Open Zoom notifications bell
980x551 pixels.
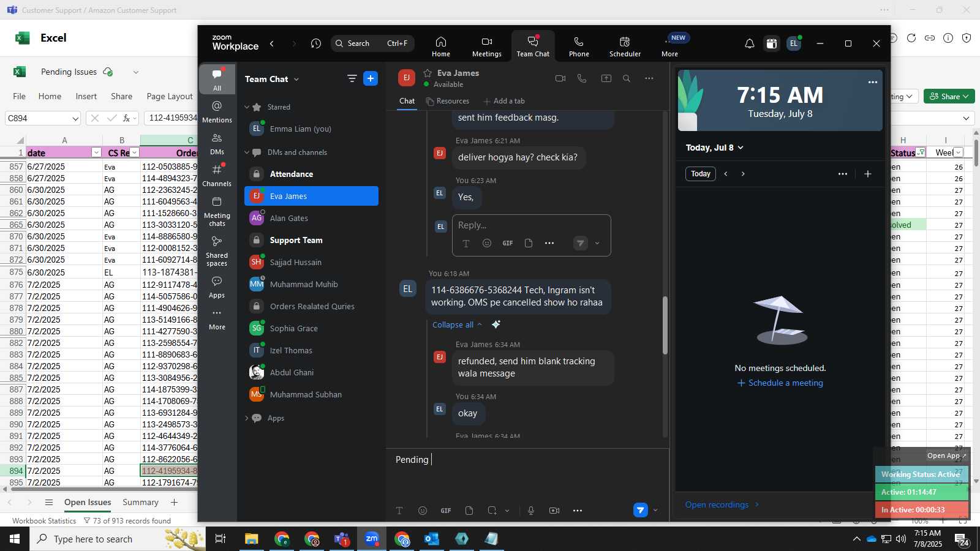click(x=749, y=43)
